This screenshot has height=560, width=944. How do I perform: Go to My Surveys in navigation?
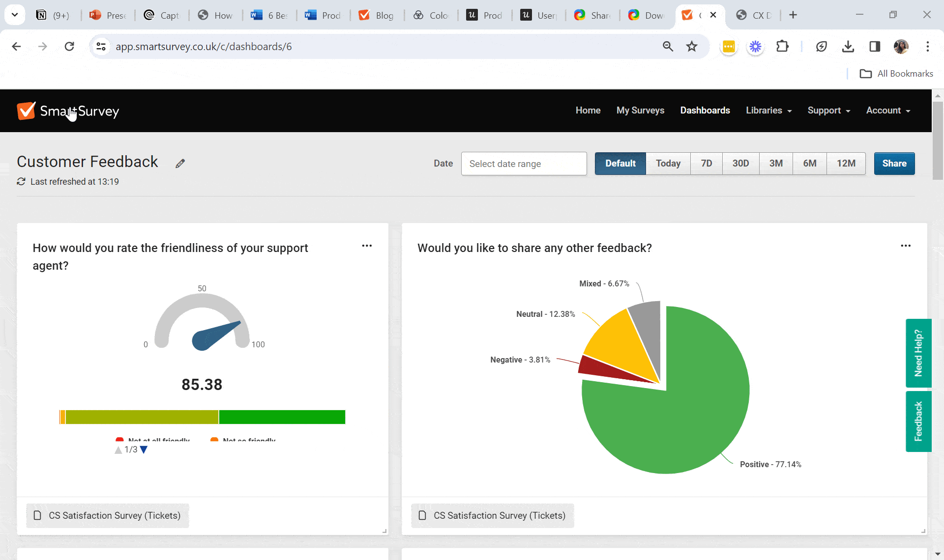point(640,111)
